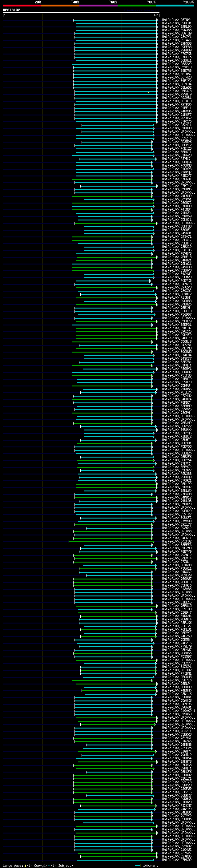
Task: Click the white query sequence bar
Action: (81, 13)
